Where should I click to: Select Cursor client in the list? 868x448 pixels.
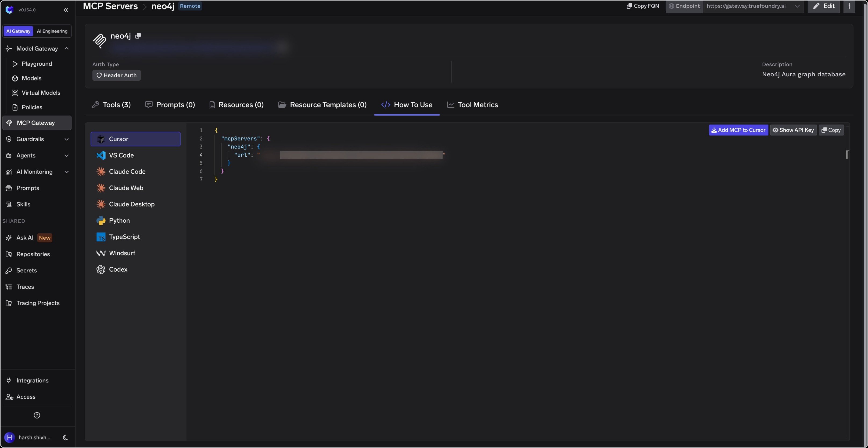135,139
